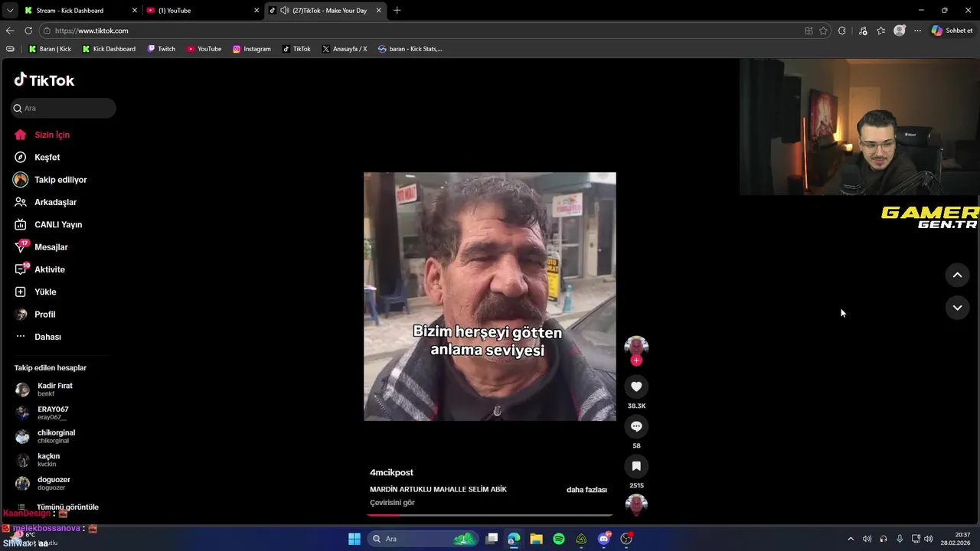Add page to favorites star icon

pos(823,31)
